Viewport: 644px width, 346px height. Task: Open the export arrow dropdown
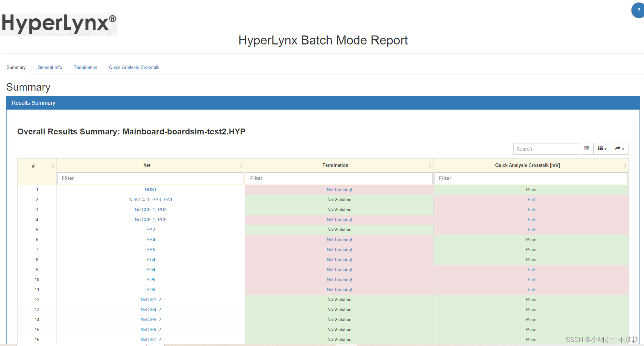click(x=620, y=149)
